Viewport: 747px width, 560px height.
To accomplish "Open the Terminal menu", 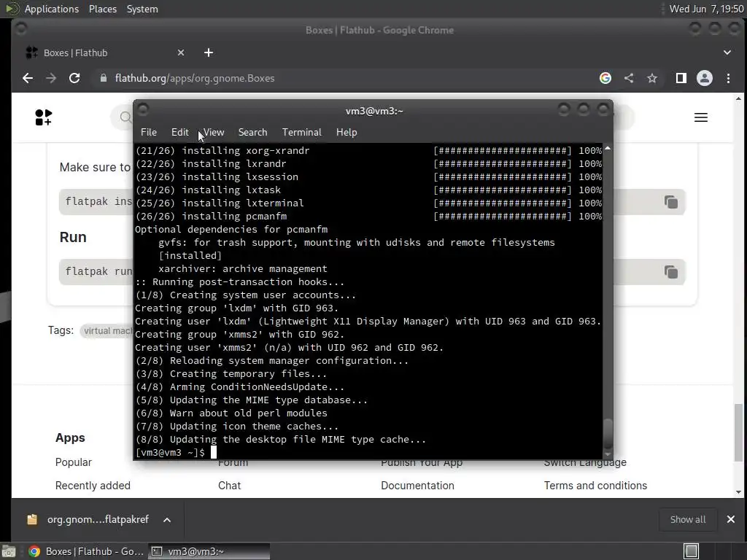I will click(x=301, y=133).
